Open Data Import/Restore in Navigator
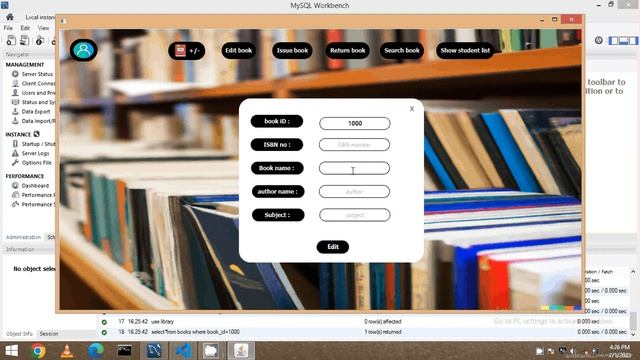Viewport: 640px width, 360px height. [x=33, y=121]
